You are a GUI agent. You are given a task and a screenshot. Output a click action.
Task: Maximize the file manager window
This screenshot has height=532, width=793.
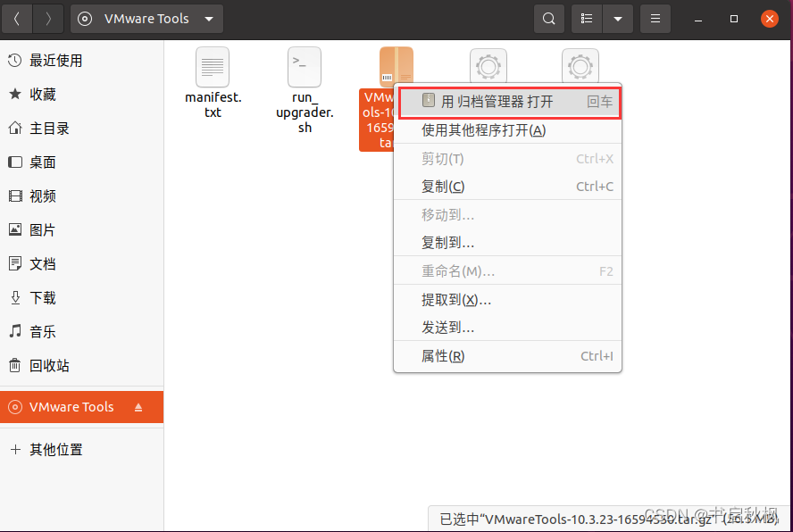[x=734, y=20]
